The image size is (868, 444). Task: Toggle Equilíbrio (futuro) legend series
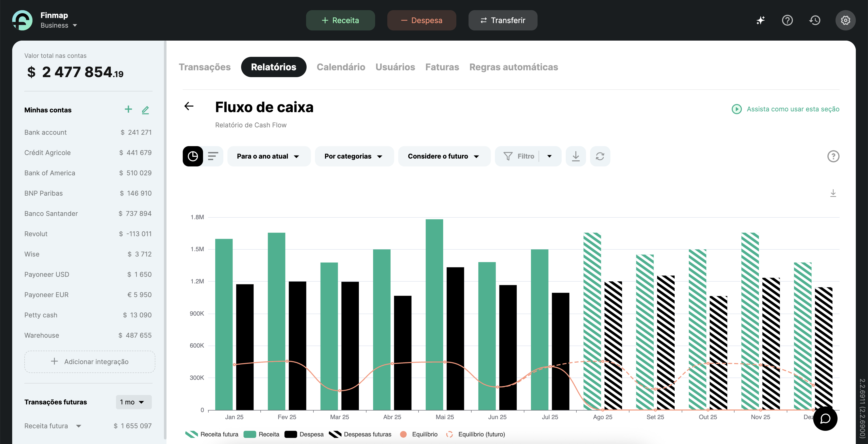coord(475,434)
